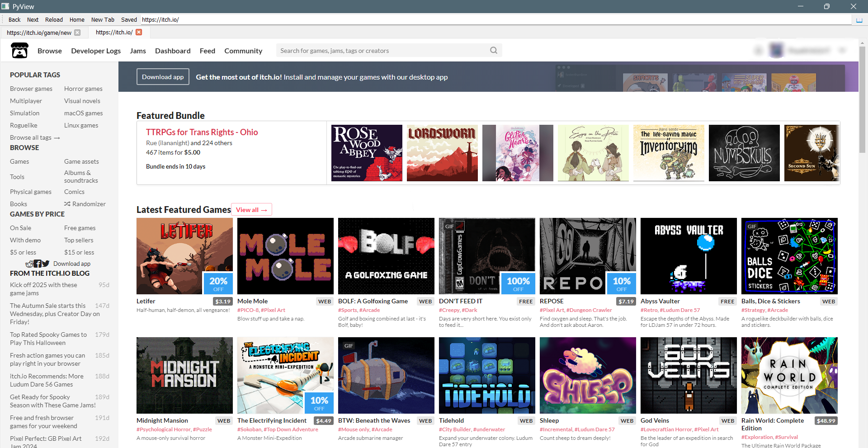Click Home in the toolbar
The height and width of the screenshot is (448, 868).
pos(77,19)
